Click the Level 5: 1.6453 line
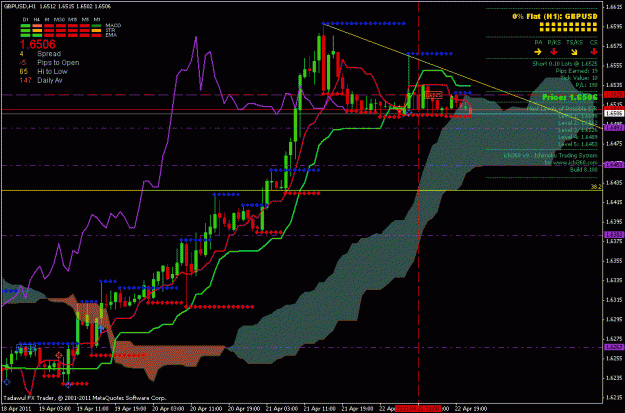The width and height of the screenshot is (625, 413). pyautogui.click(x=578, y=144)
